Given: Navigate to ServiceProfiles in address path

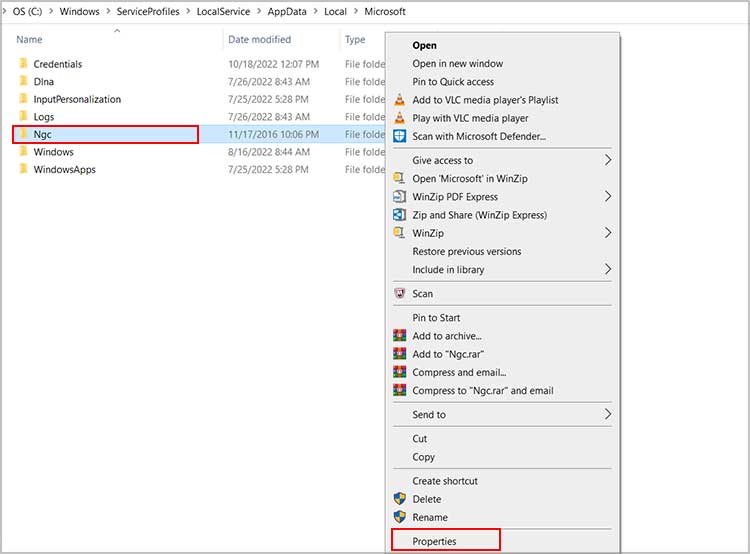Looking at the screenshot, I should point(148,11).
